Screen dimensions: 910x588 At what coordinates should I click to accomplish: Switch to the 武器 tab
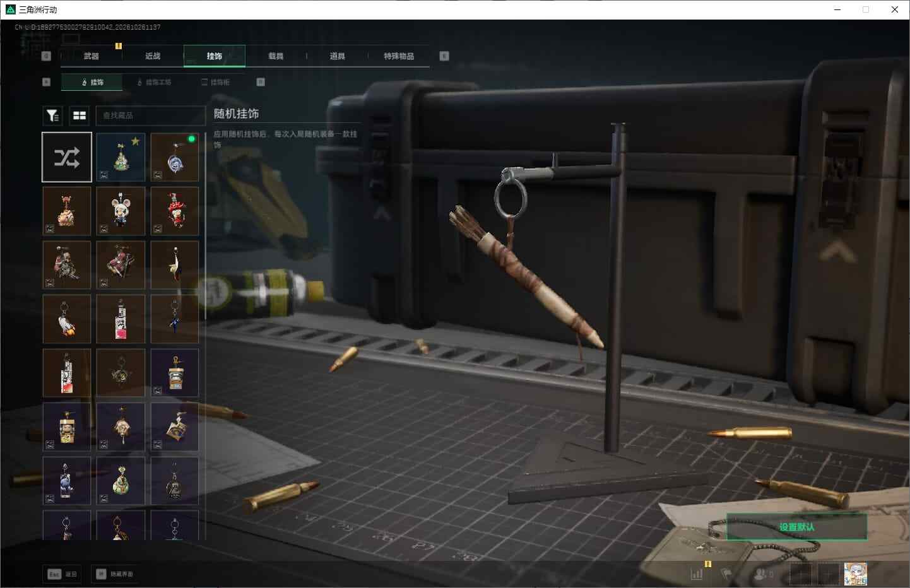(91, 56)
